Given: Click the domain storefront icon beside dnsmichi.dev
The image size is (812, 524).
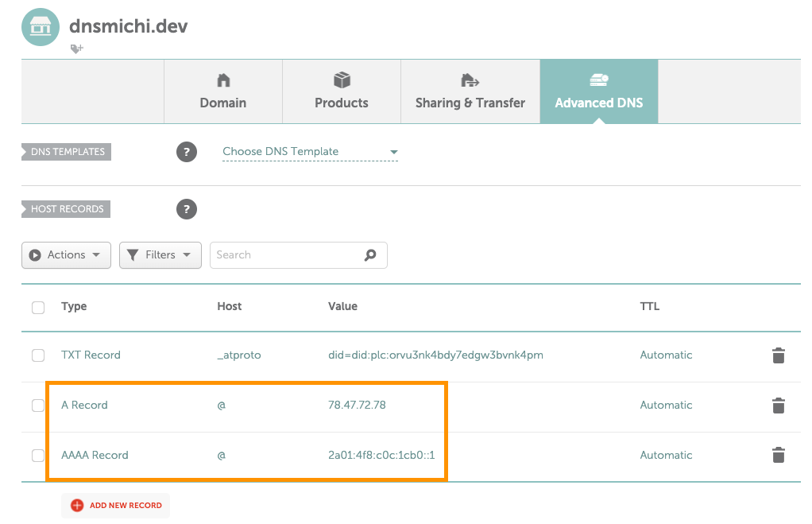Looking at the screenshot, I should (x=40, y=27).
